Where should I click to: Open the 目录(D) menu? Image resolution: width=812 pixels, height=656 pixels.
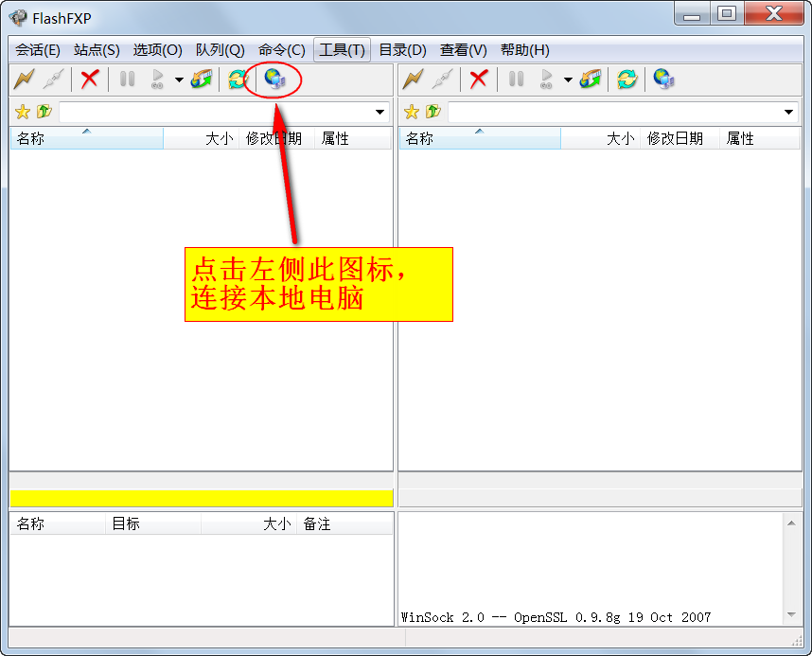(x=403, y=50)
